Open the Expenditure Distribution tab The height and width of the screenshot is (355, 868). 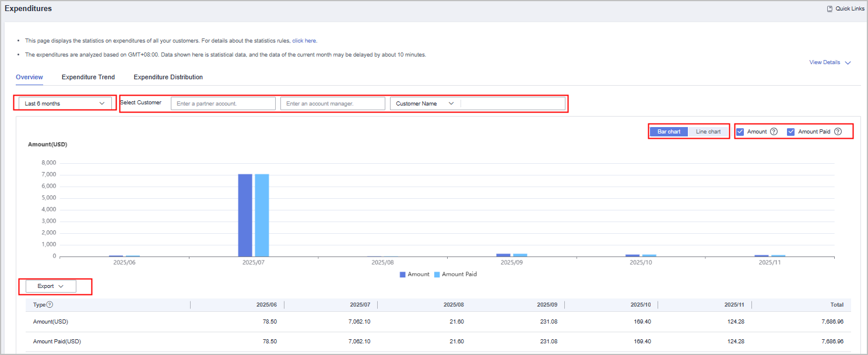click(x=168, y=77)
